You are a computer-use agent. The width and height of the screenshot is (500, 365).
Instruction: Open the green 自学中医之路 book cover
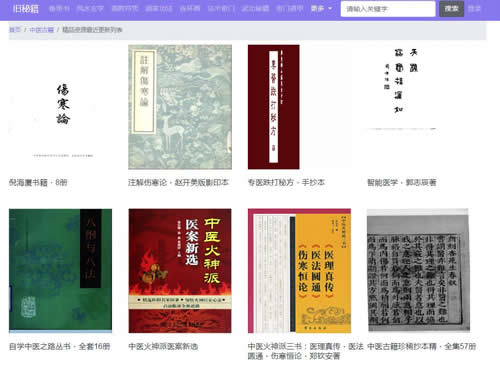click(x=60, y=271)
